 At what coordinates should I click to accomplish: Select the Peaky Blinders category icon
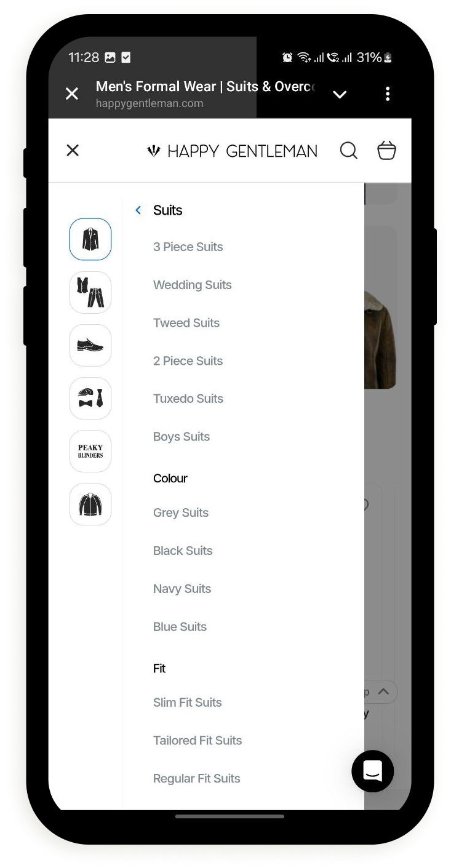pyautogui.click(x=90, y=451)
